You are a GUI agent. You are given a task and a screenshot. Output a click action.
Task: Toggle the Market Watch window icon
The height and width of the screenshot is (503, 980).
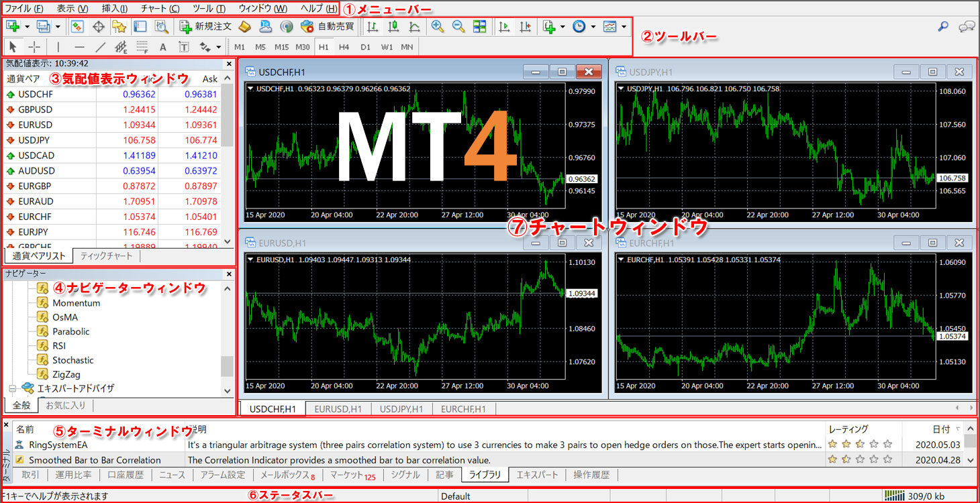[x=77, y=27]
